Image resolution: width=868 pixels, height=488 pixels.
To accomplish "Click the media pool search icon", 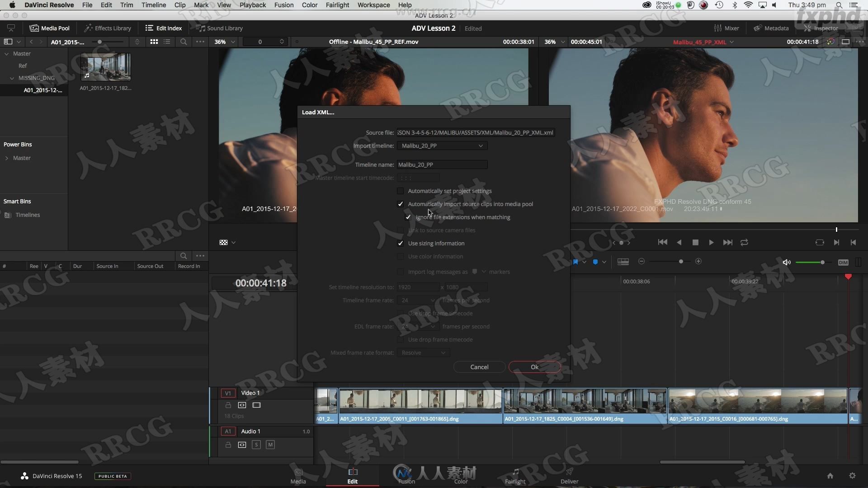I will click(x=184, y=42).
